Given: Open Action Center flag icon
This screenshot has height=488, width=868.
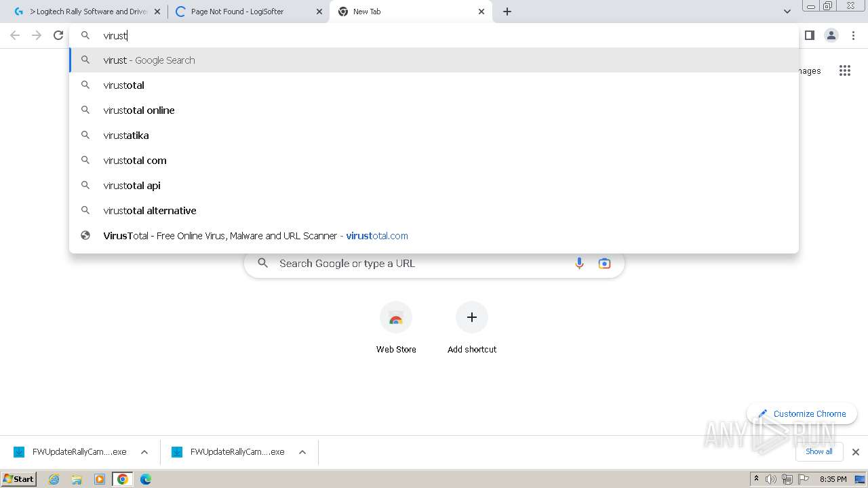Looking at the screenshot, I should pos(804,479).
